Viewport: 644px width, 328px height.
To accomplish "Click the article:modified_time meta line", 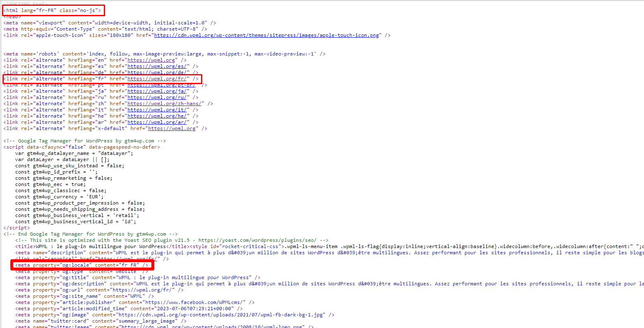I will pyautogui.click(x=129, y=309).
